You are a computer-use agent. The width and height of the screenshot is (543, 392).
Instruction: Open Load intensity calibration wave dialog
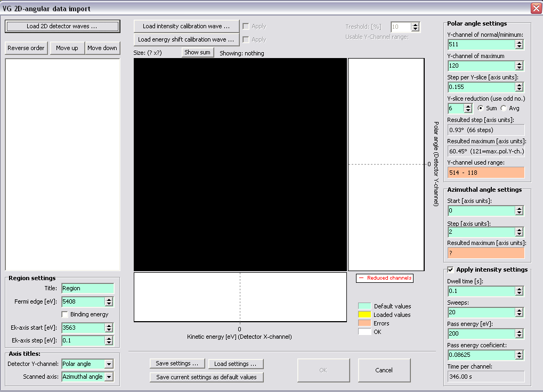[187, 26]
